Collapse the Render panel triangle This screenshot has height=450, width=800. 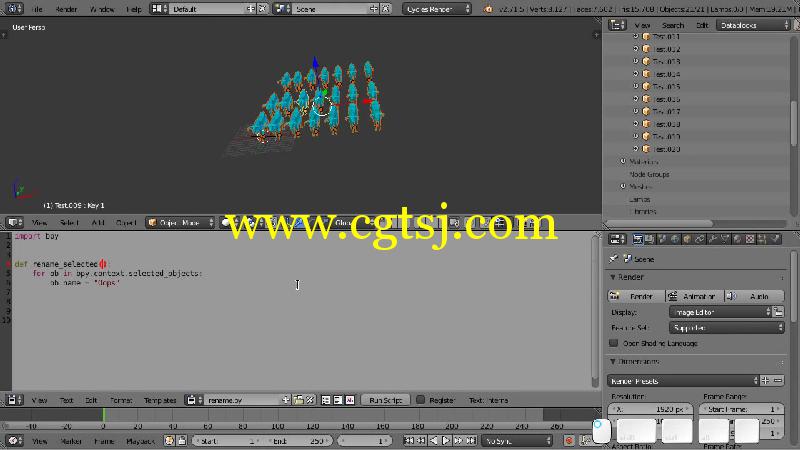[x=613, y=277]
